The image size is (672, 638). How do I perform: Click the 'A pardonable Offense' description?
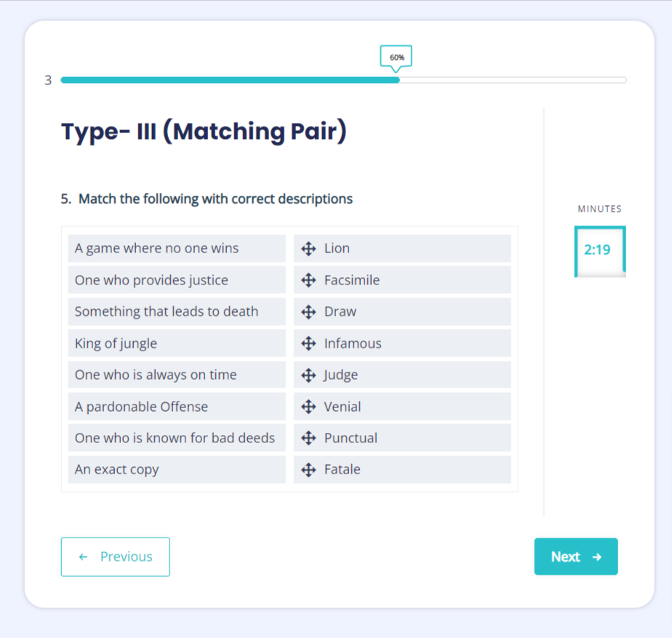[176, 407]
